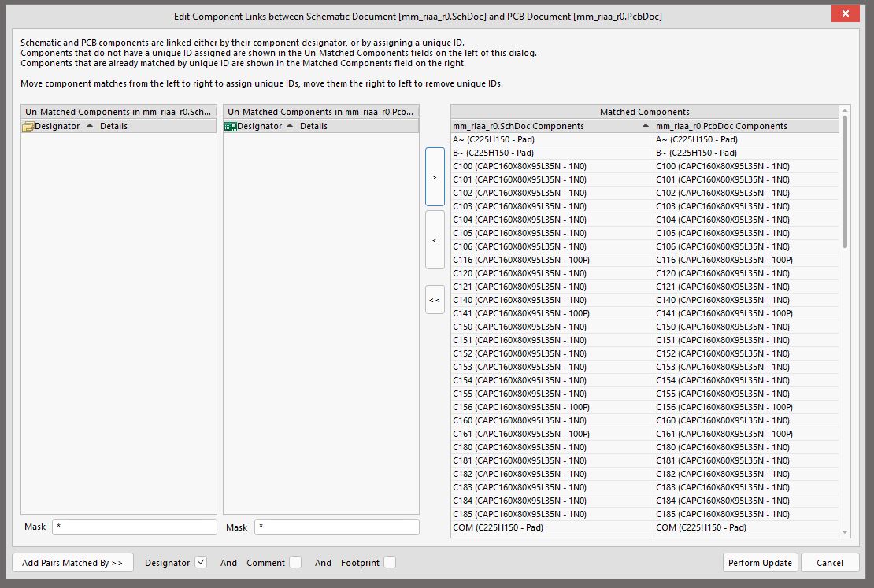Select C156 100P PcbDoc component cell
This screenshot has width=874, height=588.
(x=746, y=407)
